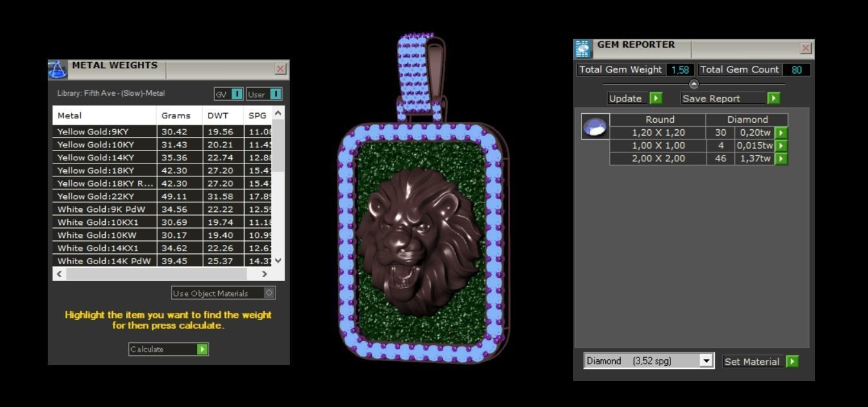Click the Library: Fifth Ave metal label
This screenshot has width=868, height=407.
click(x=111, y=94)
